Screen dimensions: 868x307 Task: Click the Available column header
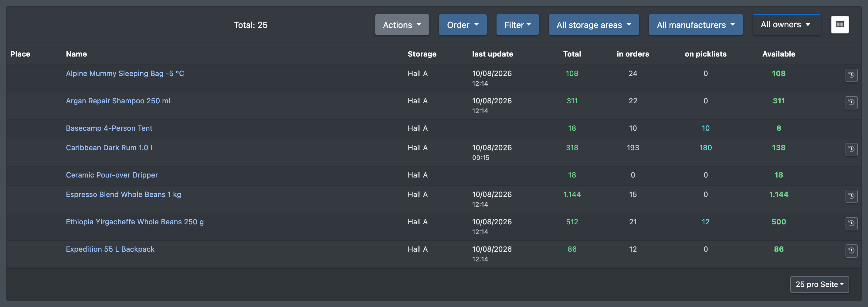779,54
